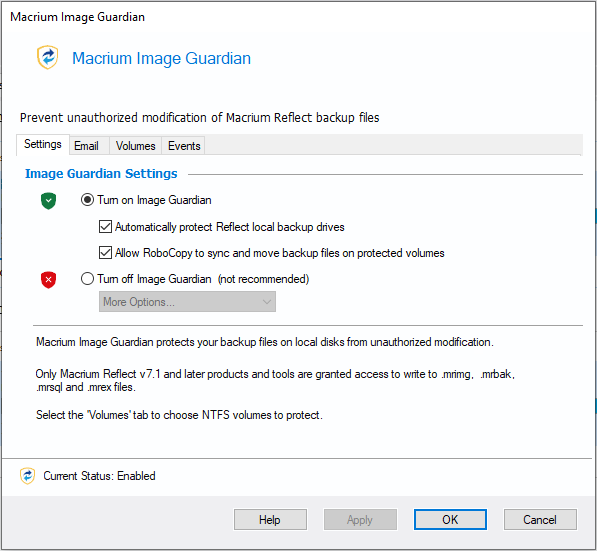Select Turn on Image Guardian radio button

coord(87,200)
